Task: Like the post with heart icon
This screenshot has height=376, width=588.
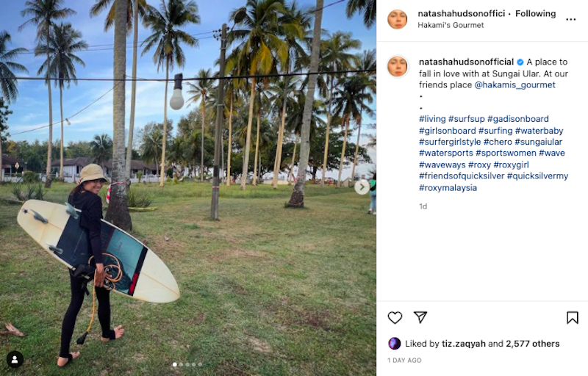Action: 395,317
